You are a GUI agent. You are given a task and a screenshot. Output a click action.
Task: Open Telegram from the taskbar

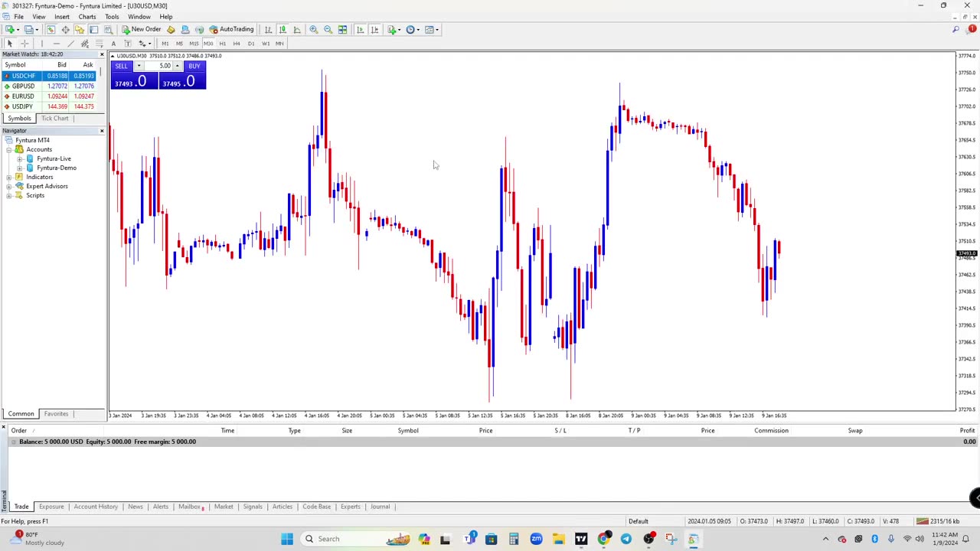coord(626,539)
